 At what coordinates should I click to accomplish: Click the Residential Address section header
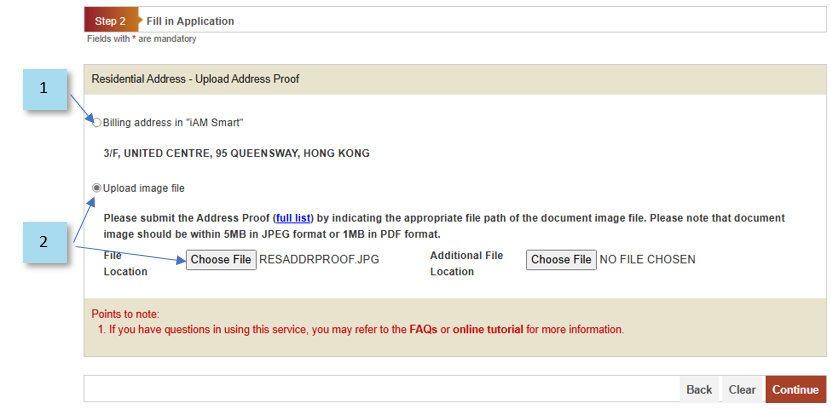(x=195, y=79)
